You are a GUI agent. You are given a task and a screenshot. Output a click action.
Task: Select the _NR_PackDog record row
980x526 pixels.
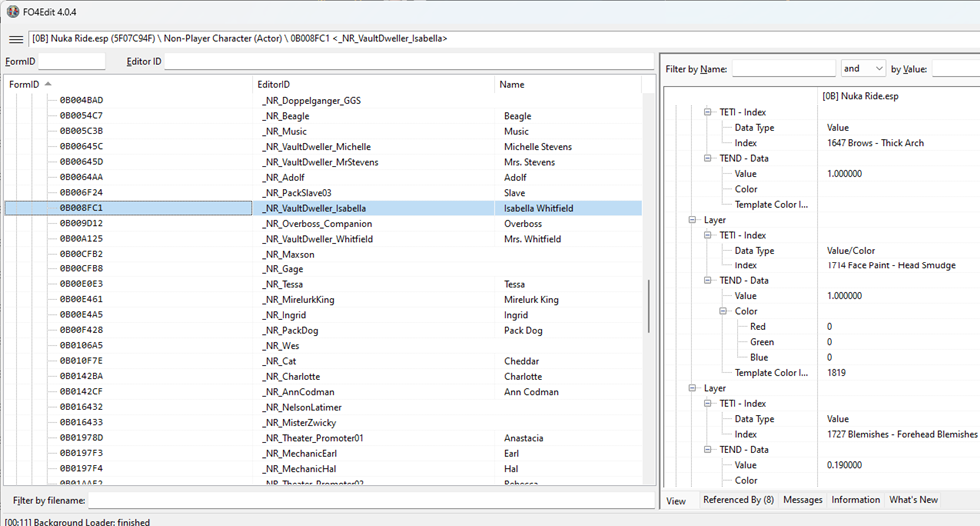pos(323,330)
